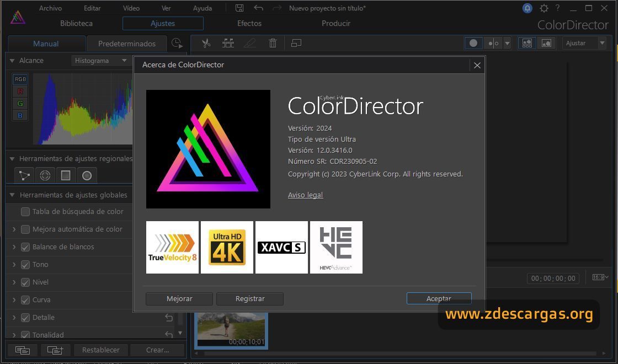Viewport: 618px width, 364px height.
Task: Switch to the Efectos tab
Action: pyautogui.click(x=249, y=23)
